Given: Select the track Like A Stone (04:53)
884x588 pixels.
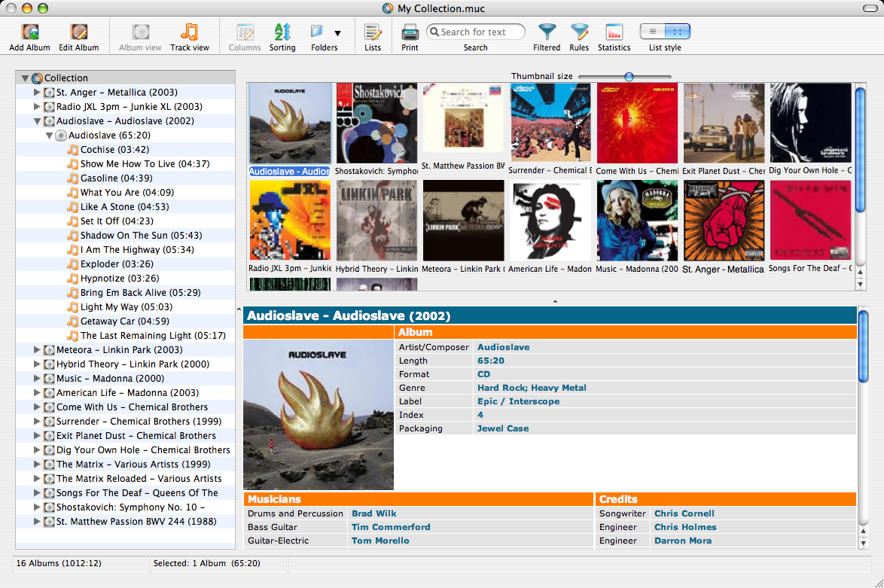Looking at the screenshot, I should [x=124, y=207].
